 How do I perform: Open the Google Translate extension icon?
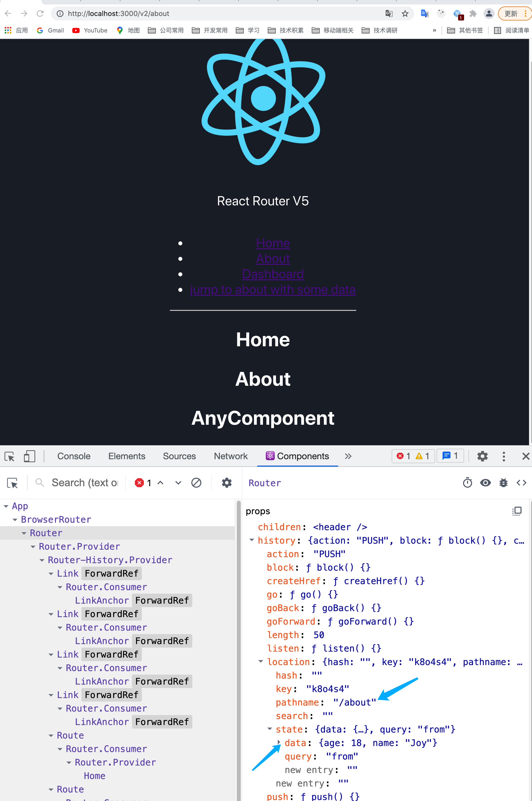click(x=424, y=13)
